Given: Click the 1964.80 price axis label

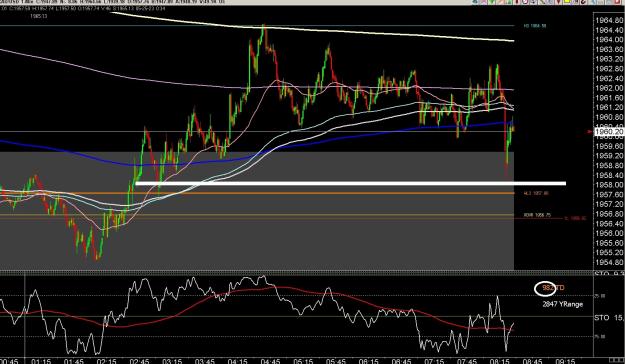Looking at the screenshot, I should pyautogui.click(x=610, y=20).
